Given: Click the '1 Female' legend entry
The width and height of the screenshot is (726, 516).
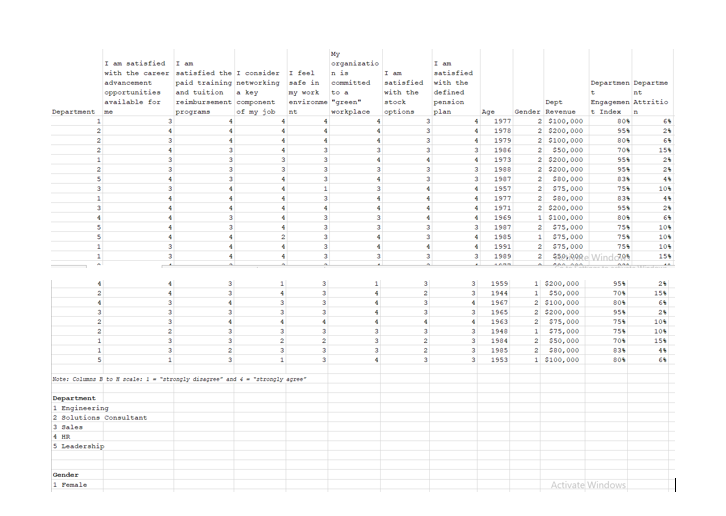Looking at the screenshot, I should [x=69, y=485].
